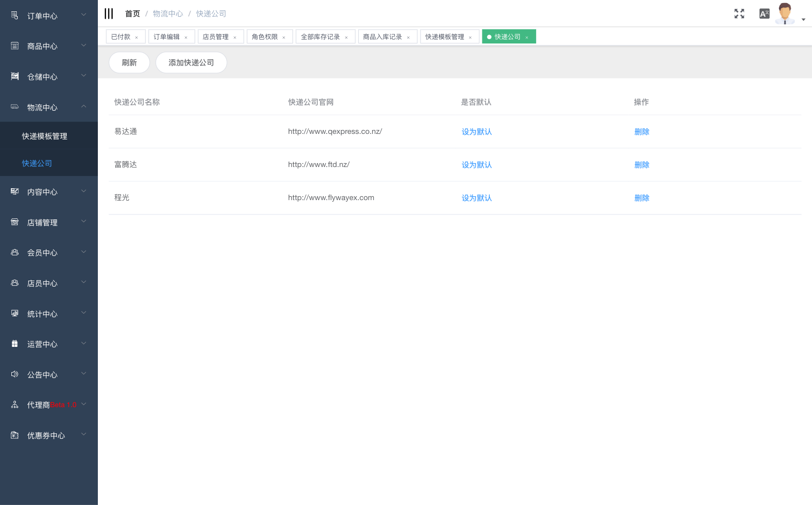The height and width of the screenshot is (505, 812).
Task: Set 易达通 as default courier
Action: pos(476,132)
